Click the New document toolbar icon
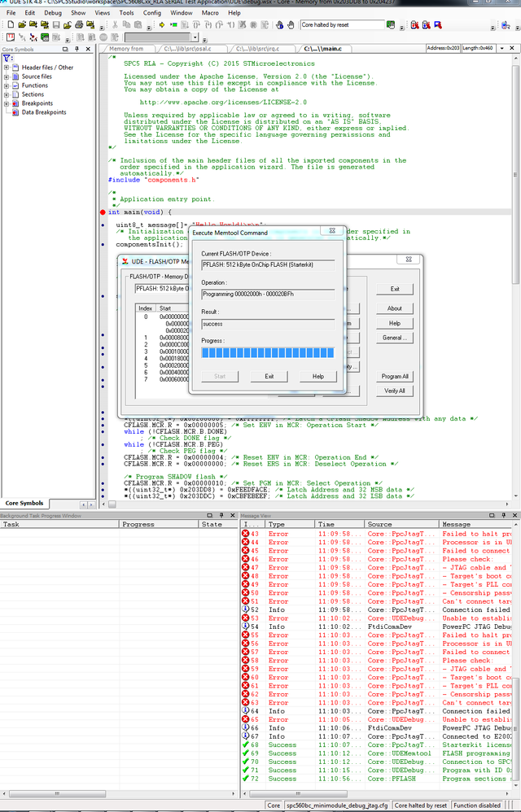521x812 pixels. 11,24
